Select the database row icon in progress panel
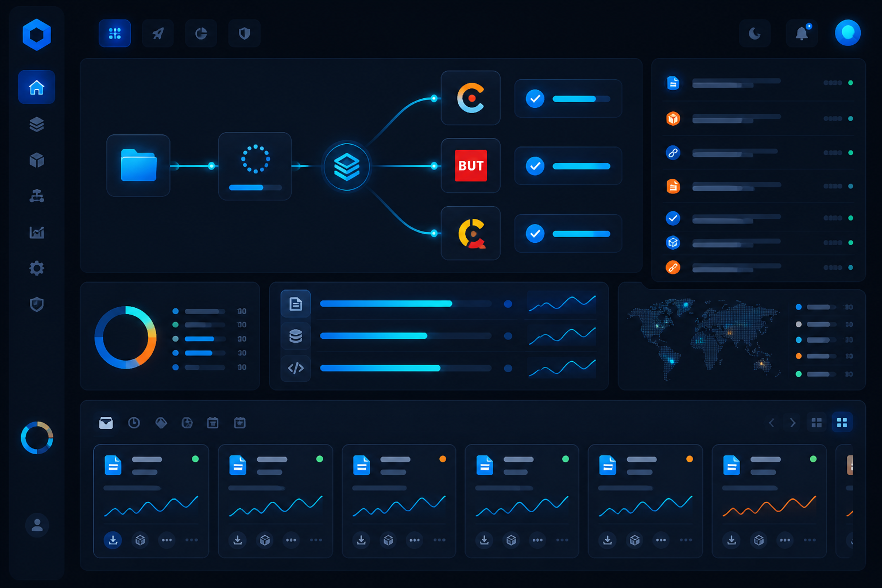882x588 pixels. 296,336
